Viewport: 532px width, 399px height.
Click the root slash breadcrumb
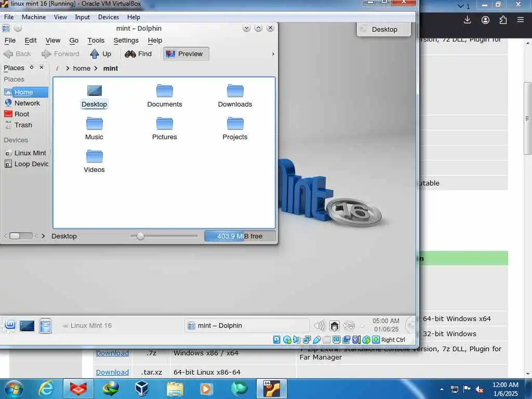[57, 68]
